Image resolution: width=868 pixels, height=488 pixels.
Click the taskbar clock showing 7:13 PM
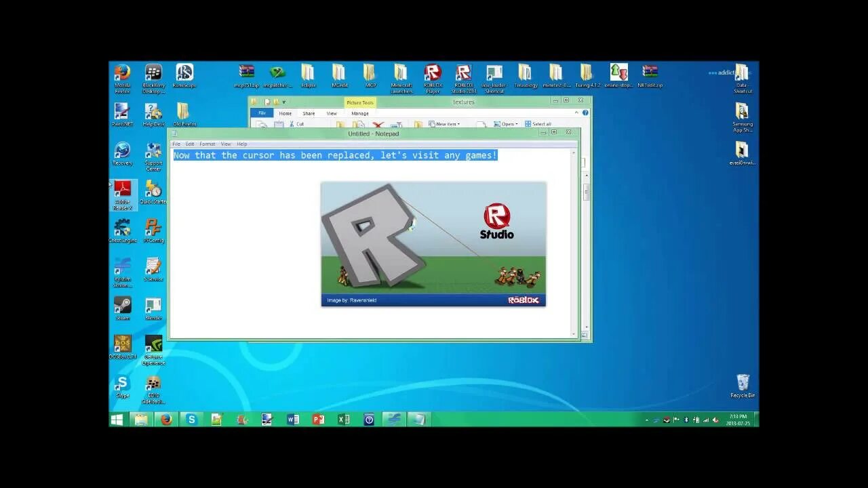(x=737, y=420)
